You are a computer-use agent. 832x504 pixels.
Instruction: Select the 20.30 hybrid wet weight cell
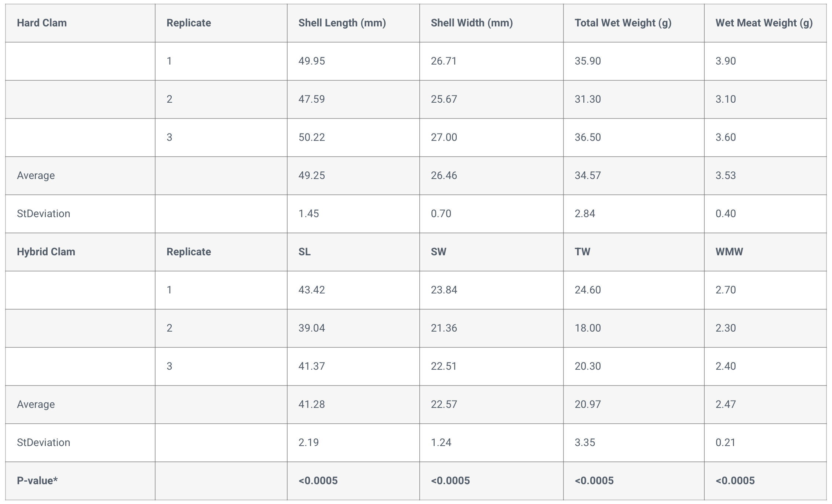[x=588, y=366]
